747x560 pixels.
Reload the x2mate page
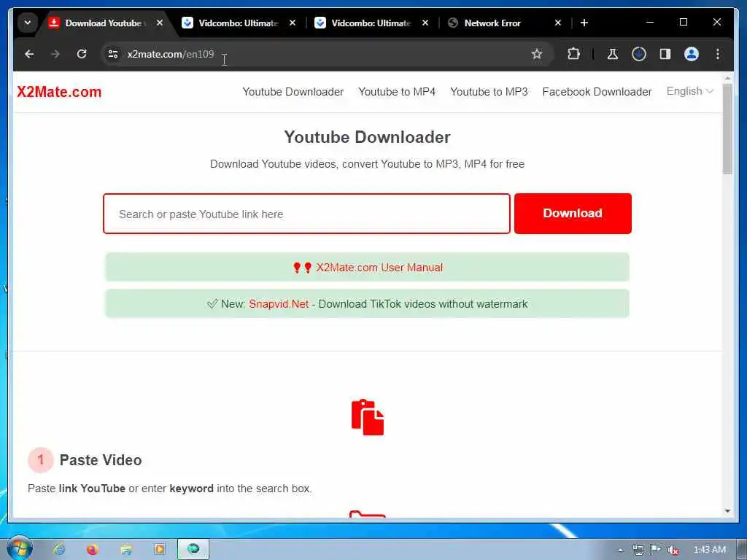[x=82, y=54]
